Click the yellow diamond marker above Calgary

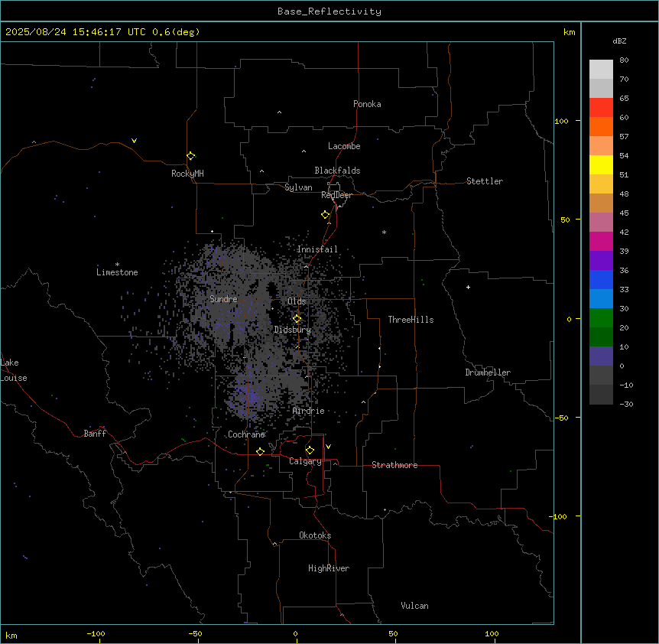310,450
